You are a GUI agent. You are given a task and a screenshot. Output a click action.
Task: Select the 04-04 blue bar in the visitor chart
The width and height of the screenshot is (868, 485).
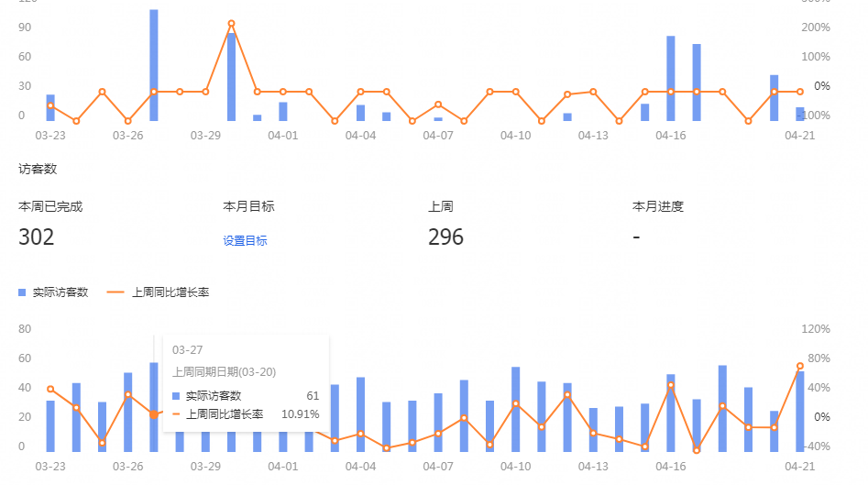pyautogui.click(x=360, y=414)
